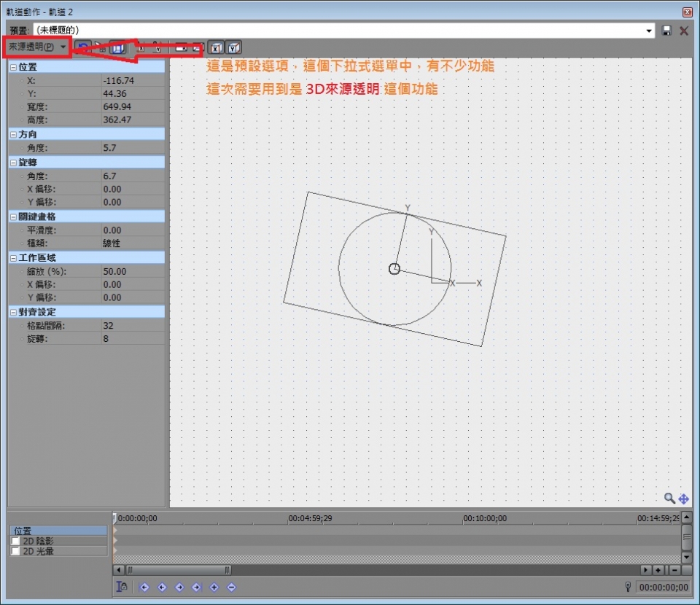Select the Edit in Object Space icon
The width and height of the screenshot is (700, 605).
click(117, 47)
